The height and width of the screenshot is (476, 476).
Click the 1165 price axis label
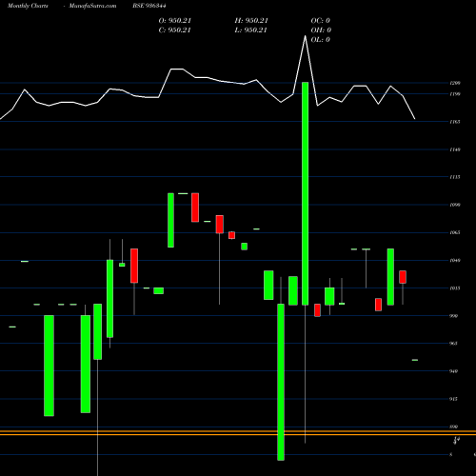point(455,122)
